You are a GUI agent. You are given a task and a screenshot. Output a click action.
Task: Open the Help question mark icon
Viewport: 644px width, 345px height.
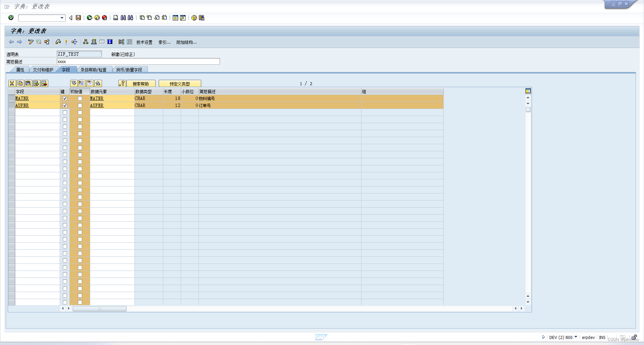194,18
